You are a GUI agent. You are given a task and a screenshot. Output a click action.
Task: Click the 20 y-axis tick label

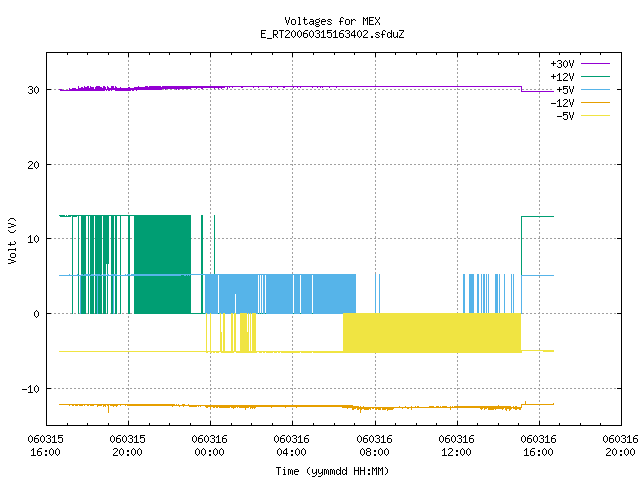pos(33,165)
